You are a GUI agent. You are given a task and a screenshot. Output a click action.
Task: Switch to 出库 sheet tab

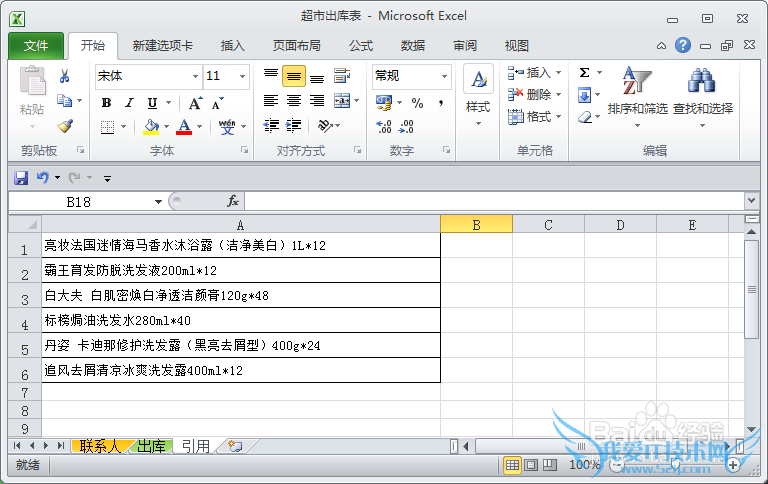151,446
